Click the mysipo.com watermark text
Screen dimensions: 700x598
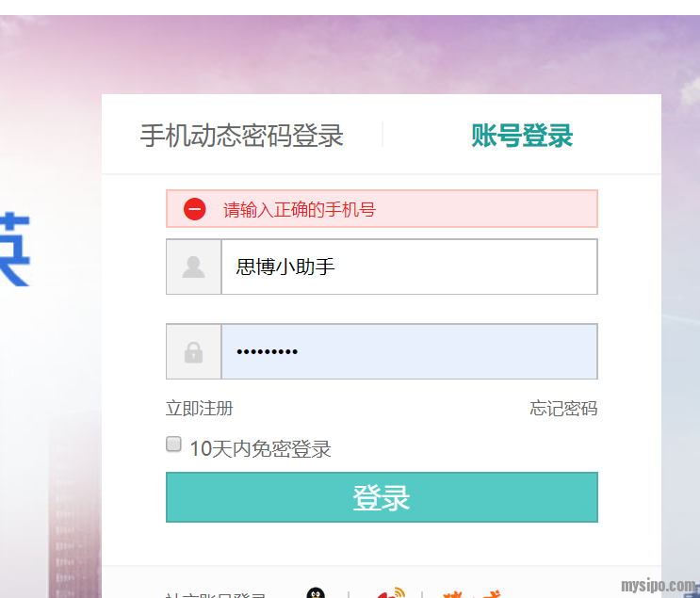pyautogui.click(x=659, y=585)
